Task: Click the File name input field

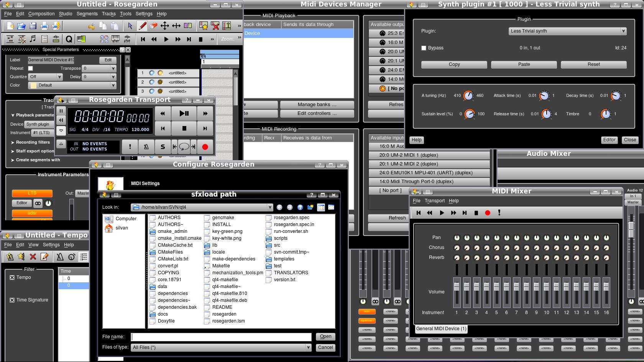Action: pos(221,337)
